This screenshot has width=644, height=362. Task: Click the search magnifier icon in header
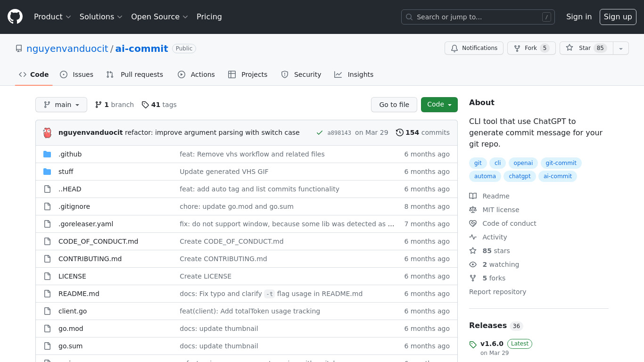[409, 17]
